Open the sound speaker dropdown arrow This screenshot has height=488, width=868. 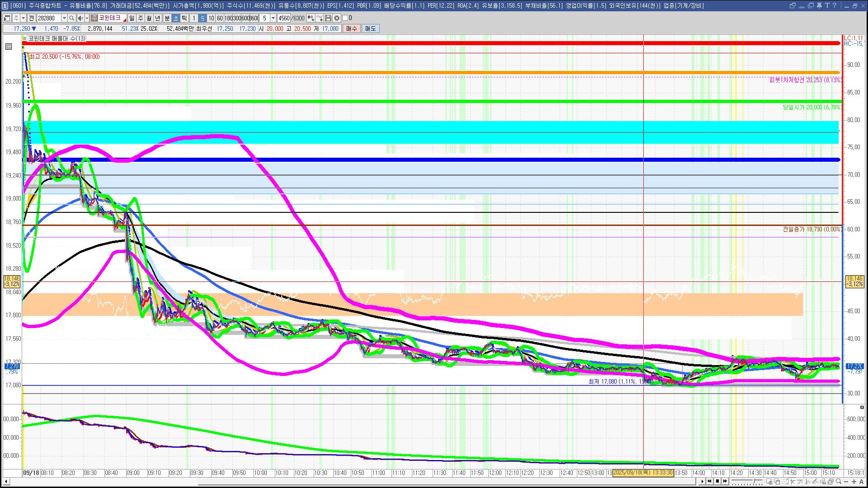87,18
